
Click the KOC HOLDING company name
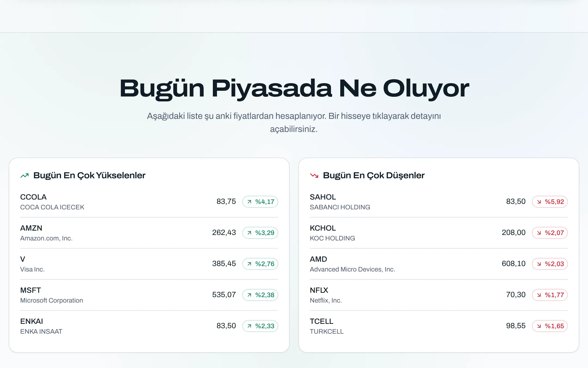click(332, 238)
